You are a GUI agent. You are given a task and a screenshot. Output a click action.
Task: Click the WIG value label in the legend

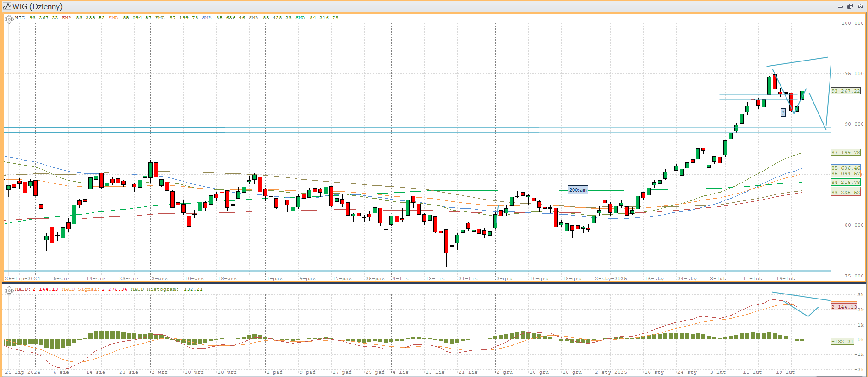point(37,18)
